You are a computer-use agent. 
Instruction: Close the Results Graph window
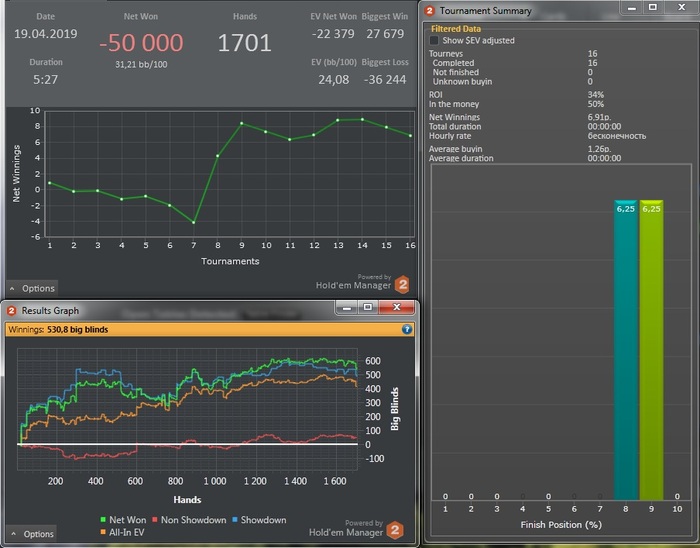pos(396,307)
